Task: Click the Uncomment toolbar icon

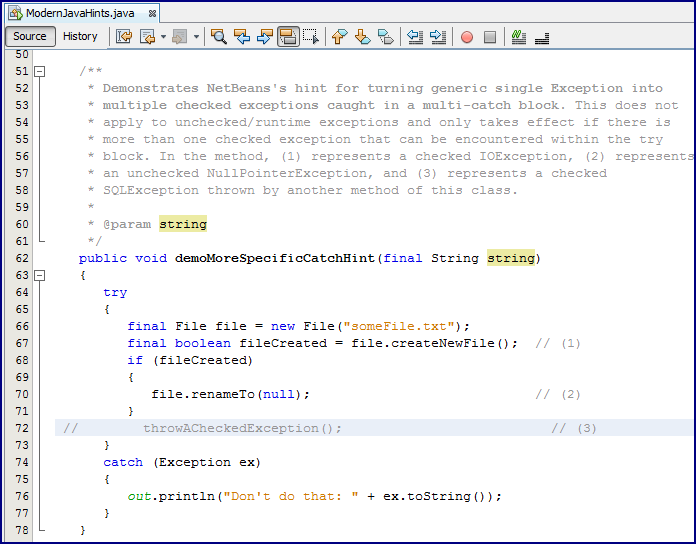Action: point(542,38)
